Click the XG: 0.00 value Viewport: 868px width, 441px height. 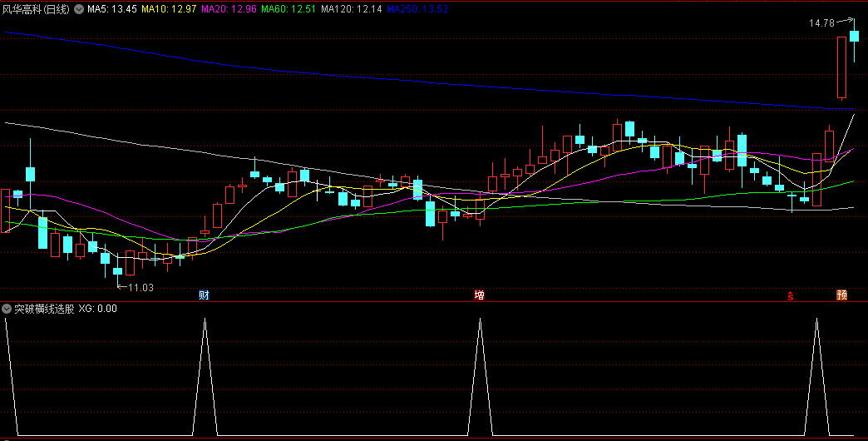[98, 309]
